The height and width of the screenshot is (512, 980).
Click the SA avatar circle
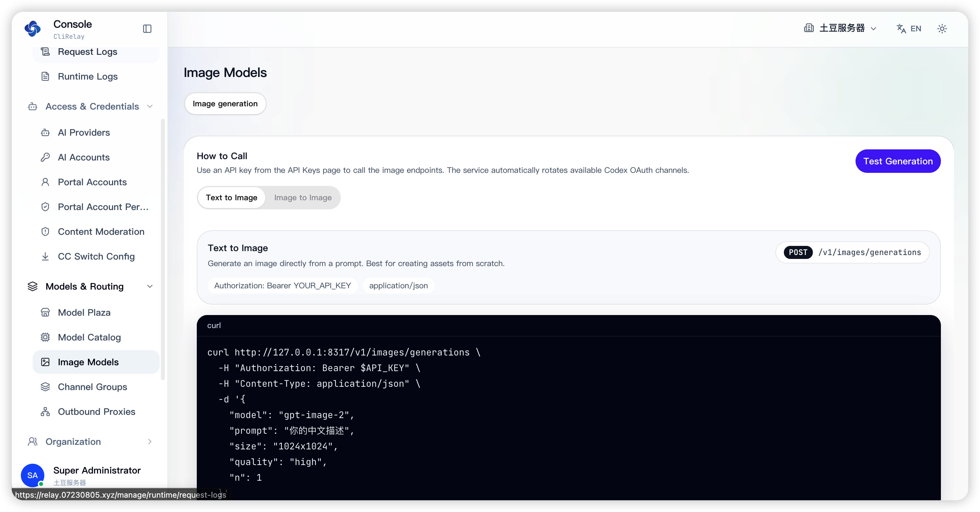(x=33, y=475)
